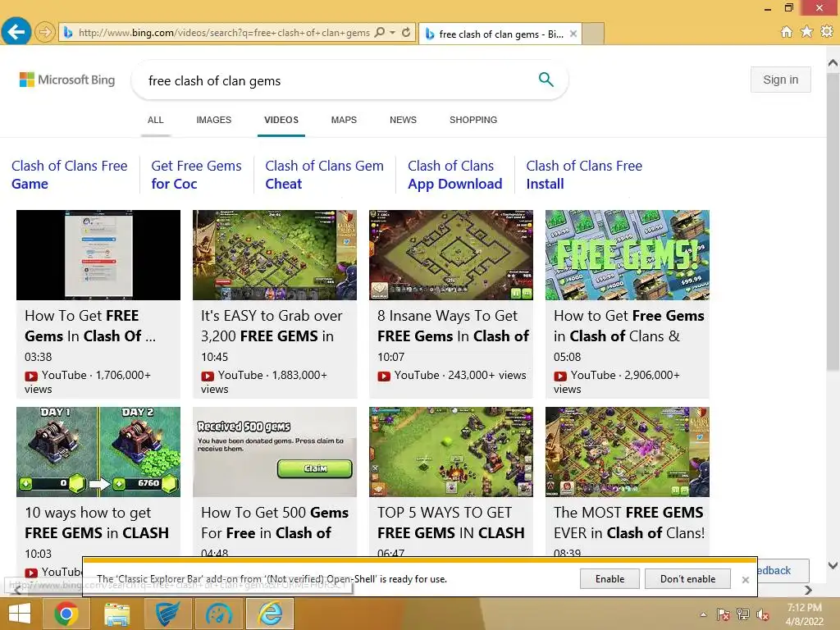840x630 pixels.
Task: Click the address bar search magnifier icon
Action: coord(380,33)
